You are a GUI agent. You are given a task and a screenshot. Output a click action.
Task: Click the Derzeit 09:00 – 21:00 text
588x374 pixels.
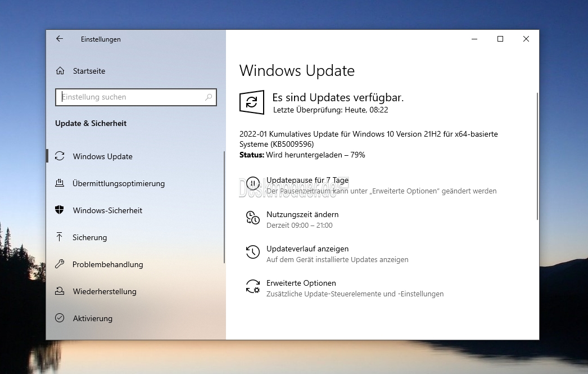point(299,226)
